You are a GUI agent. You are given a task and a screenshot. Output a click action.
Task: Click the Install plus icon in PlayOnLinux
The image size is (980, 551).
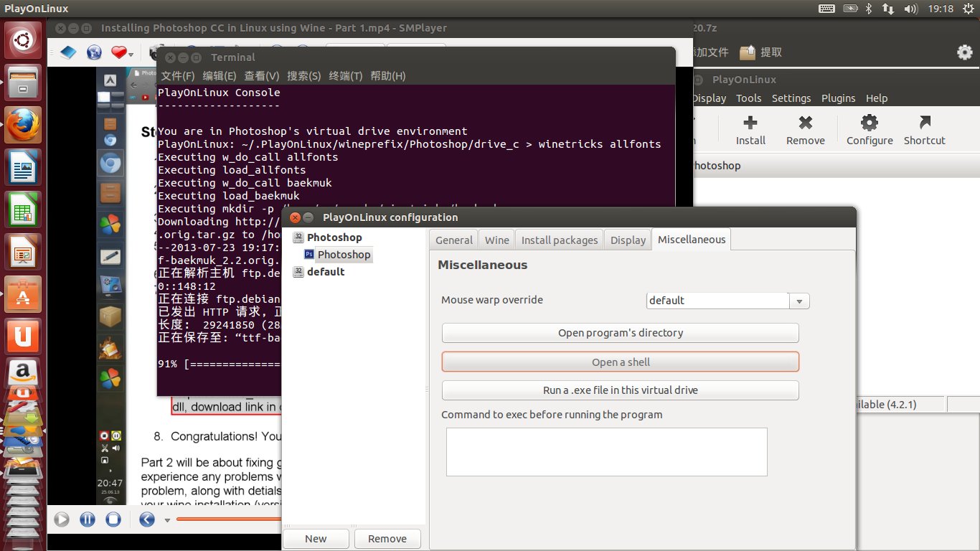click(x=750, y=123)
